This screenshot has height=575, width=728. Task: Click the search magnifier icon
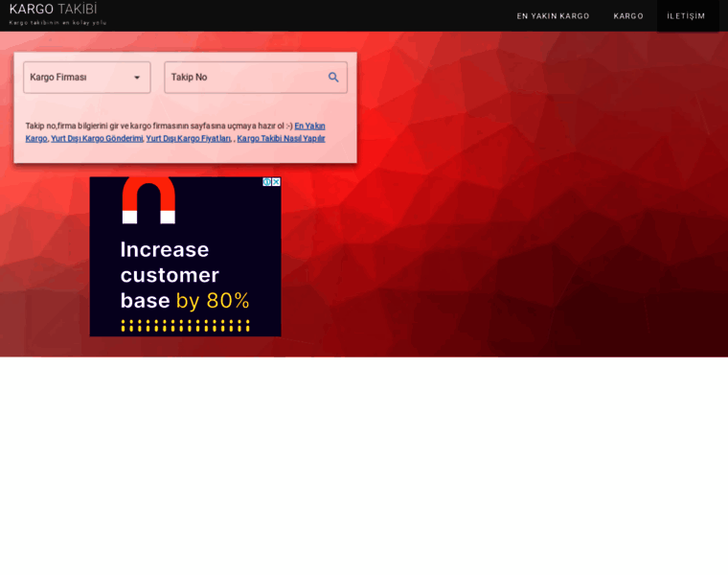[333, 78]
